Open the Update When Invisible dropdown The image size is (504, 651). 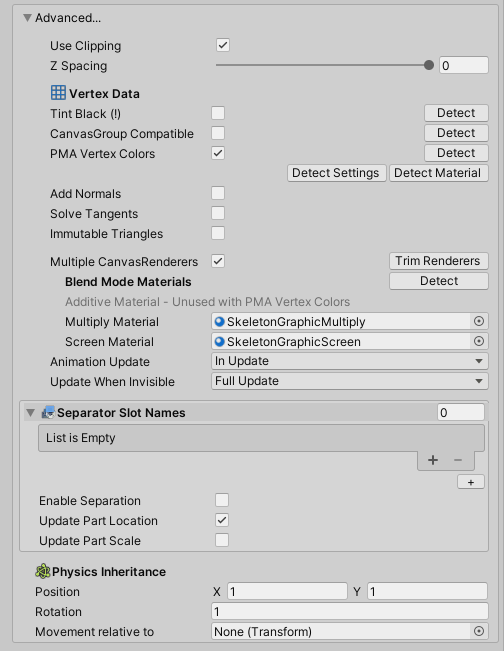pyautogui.click(x=350, y=381)
